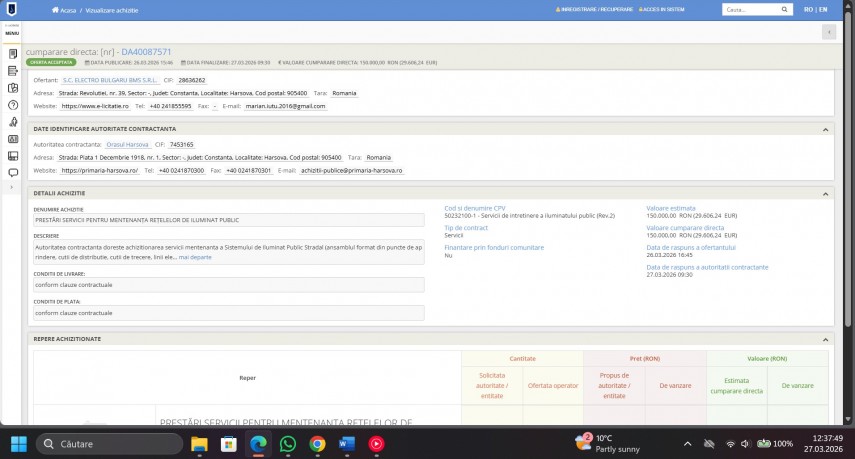This screenshot has width=855, height=459.
Task: Open the S.C. ELECTRO BULGARU BMS S.R.L. link
Action: coord(109,79)
